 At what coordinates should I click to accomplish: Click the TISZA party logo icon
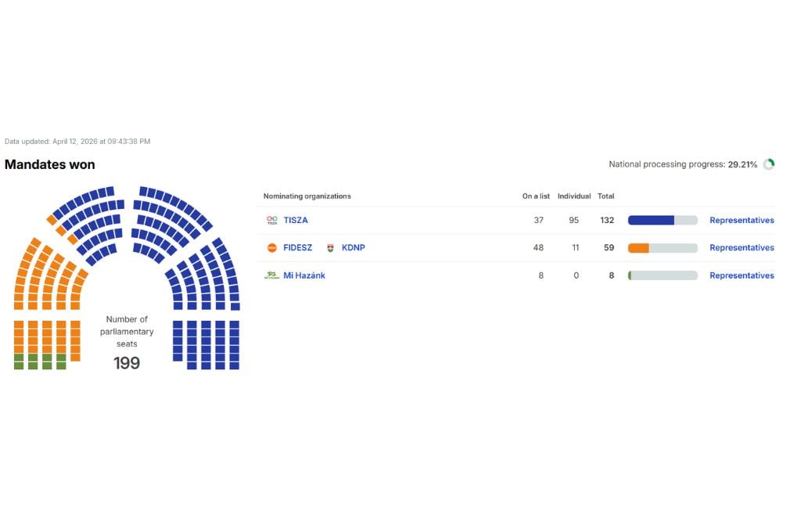click(x=272, y=221)
